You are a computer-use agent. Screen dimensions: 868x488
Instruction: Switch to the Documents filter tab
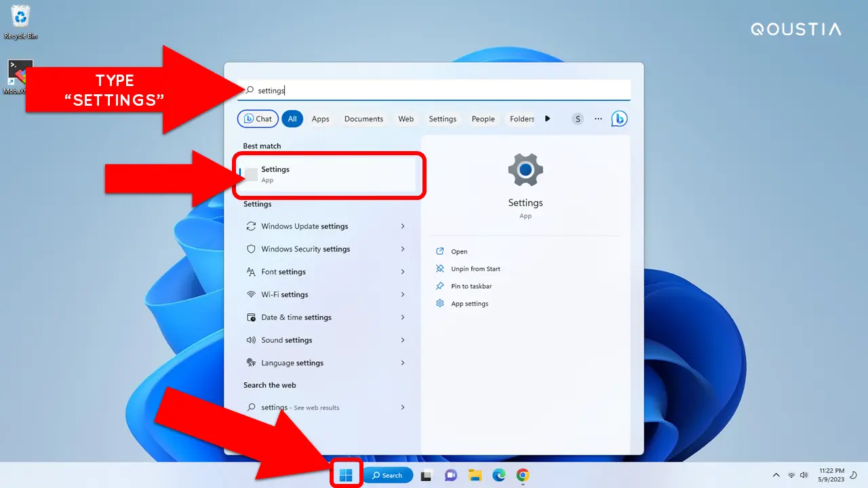pyautogui.click(x=363, y=119)
